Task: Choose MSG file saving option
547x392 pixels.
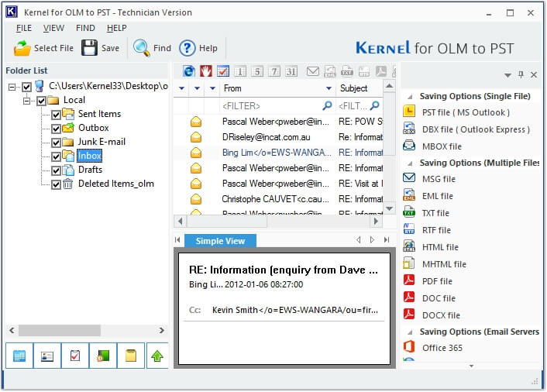Action: [439, 179]
